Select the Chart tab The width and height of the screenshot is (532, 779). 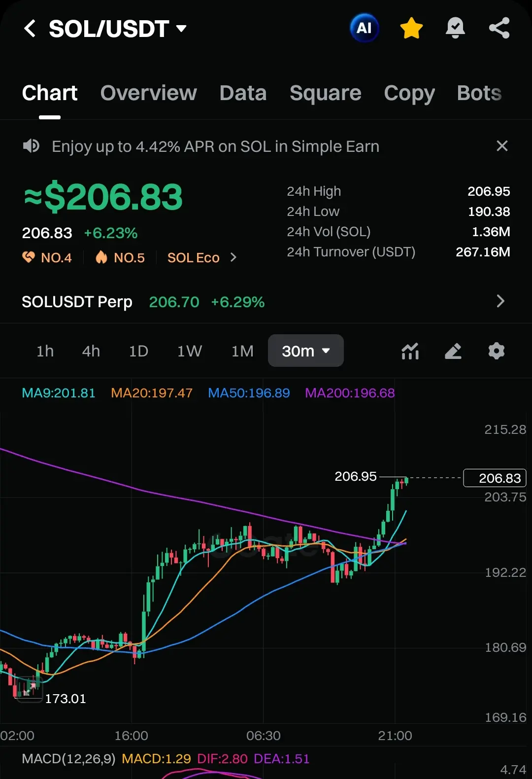coord(50,93)
